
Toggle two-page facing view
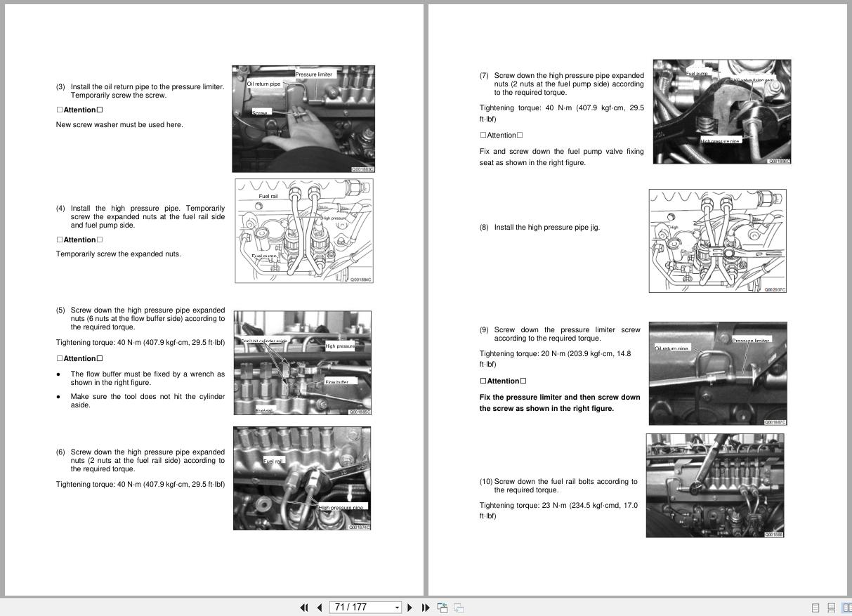pyautogui.click(x=846, y=607)
